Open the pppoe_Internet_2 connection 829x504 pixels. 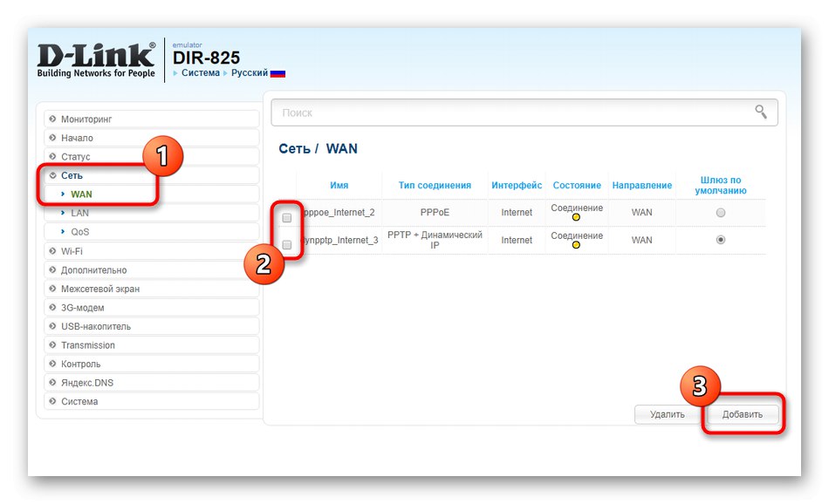(339, 213)
